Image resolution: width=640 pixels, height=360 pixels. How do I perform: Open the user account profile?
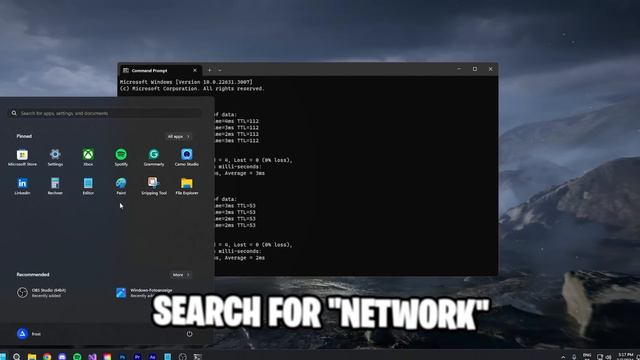pyautogui.click(x=29, y=334)
